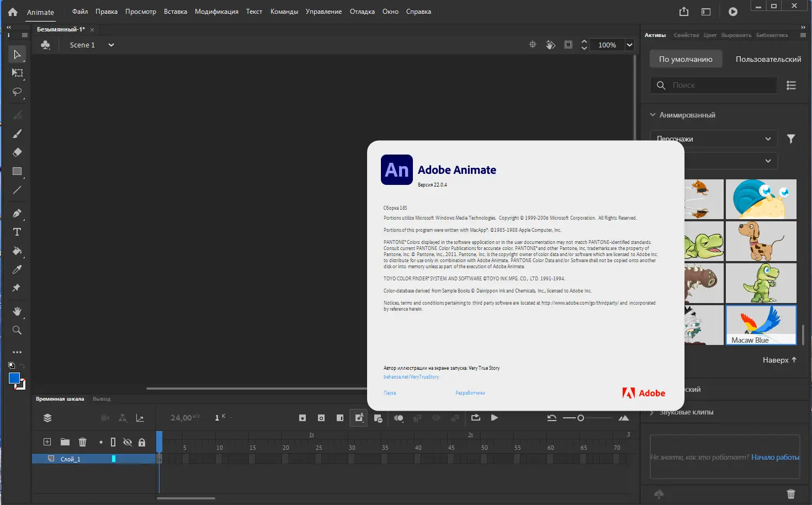This screenshot has width=812, height=505.
Task: Select the Zoom tool
Action: point(17,330)
